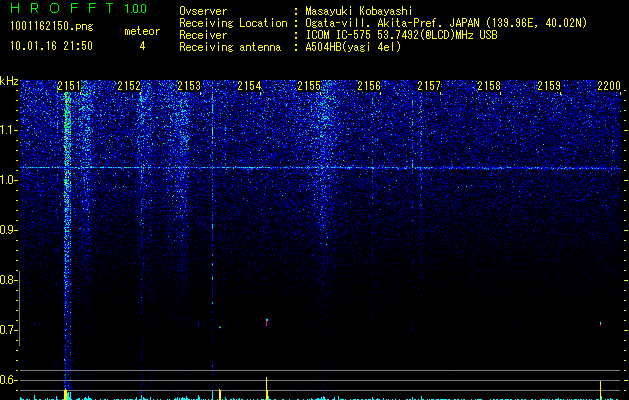Click the 0.8 kHz axis label
The height and width of the screenshot is (400, 629).
8,280
